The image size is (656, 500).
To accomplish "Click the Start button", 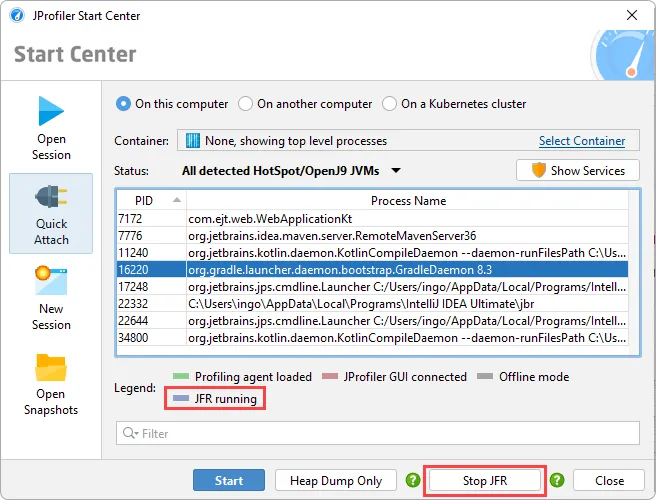I will point(229,480).
